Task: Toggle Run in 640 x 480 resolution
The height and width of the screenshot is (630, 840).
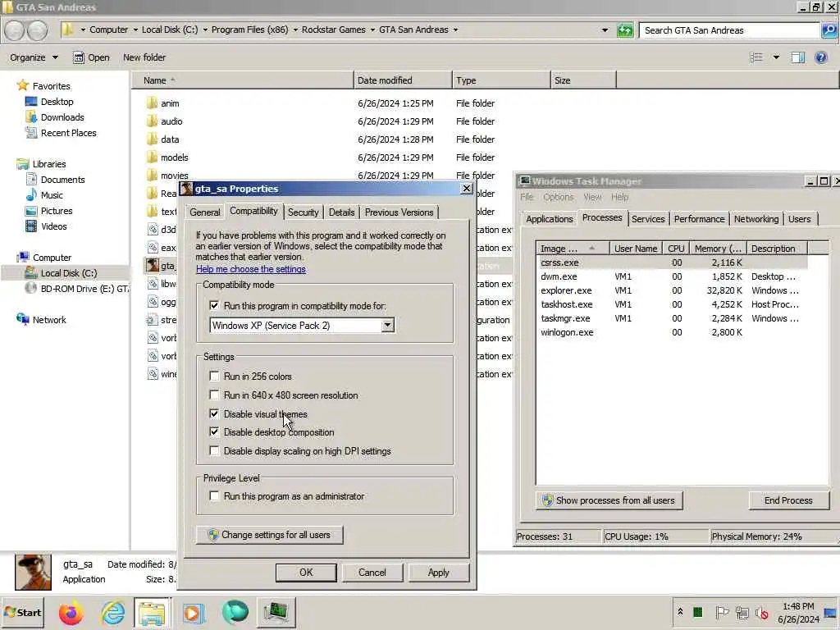Action: pos(214,395)
